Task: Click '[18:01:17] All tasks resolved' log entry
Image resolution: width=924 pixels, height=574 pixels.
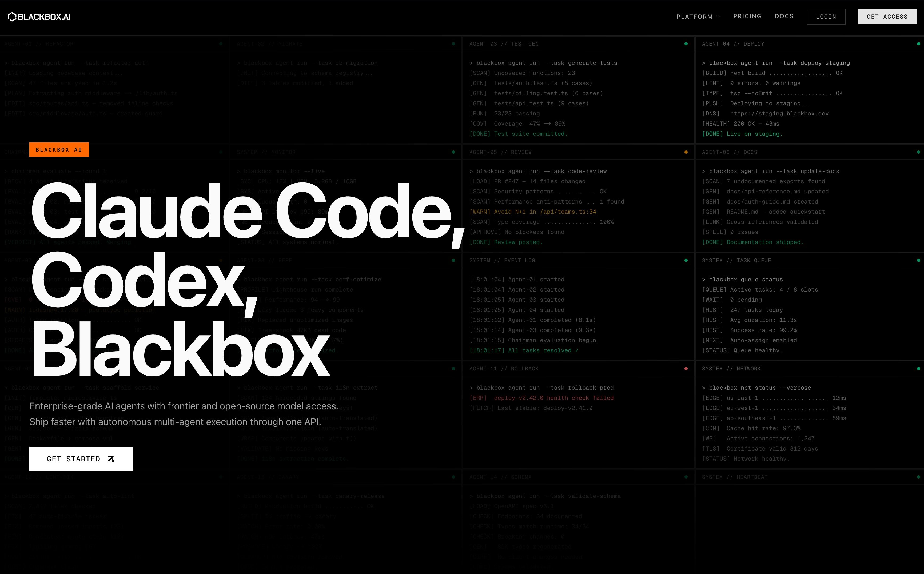Action: 524,350
